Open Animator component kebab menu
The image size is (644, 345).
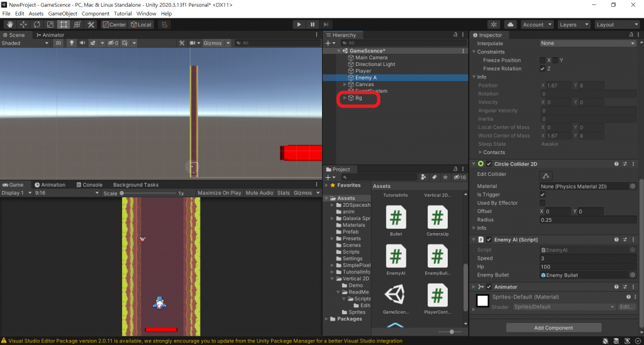633,287
